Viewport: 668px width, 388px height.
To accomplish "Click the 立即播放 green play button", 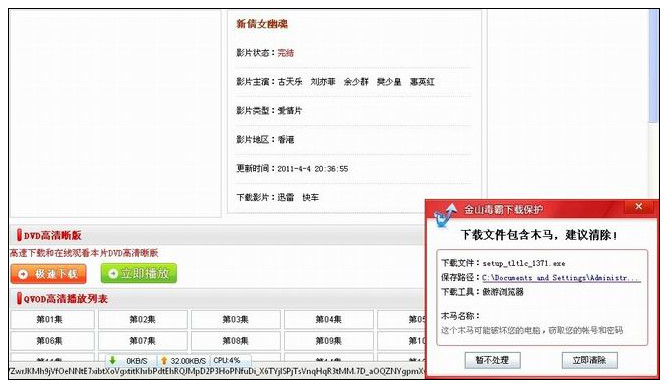I will pos(138,273).
